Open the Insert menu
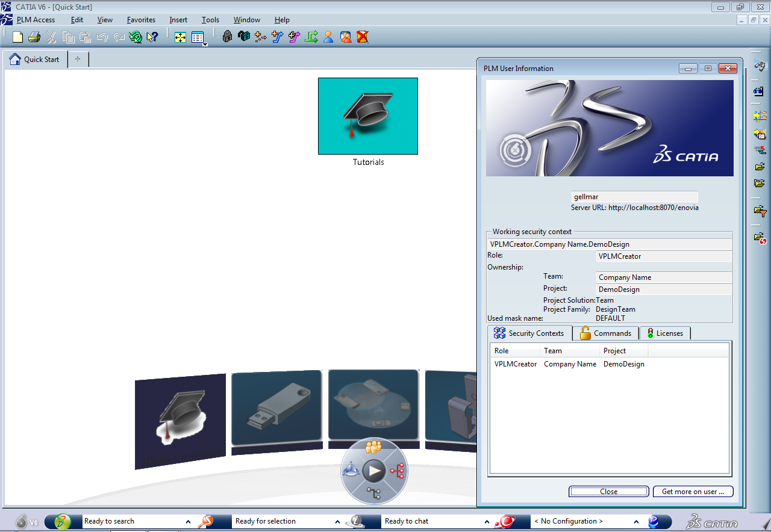 pos(178,20)
